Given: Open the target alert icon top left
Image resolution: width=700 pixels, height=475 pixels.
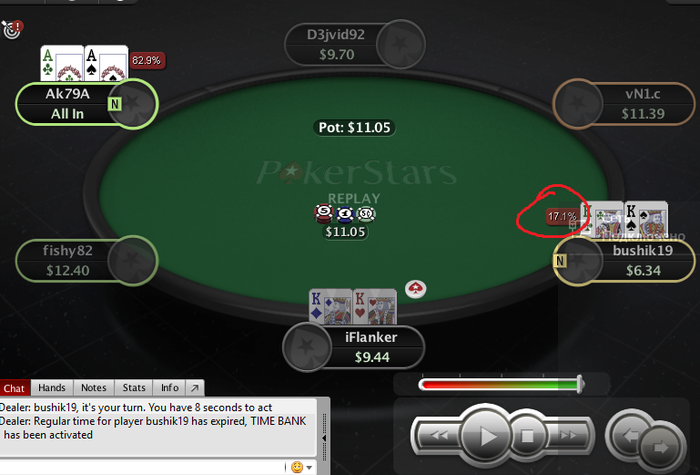Looking at the screenshot, I should [x=12, y=29].
